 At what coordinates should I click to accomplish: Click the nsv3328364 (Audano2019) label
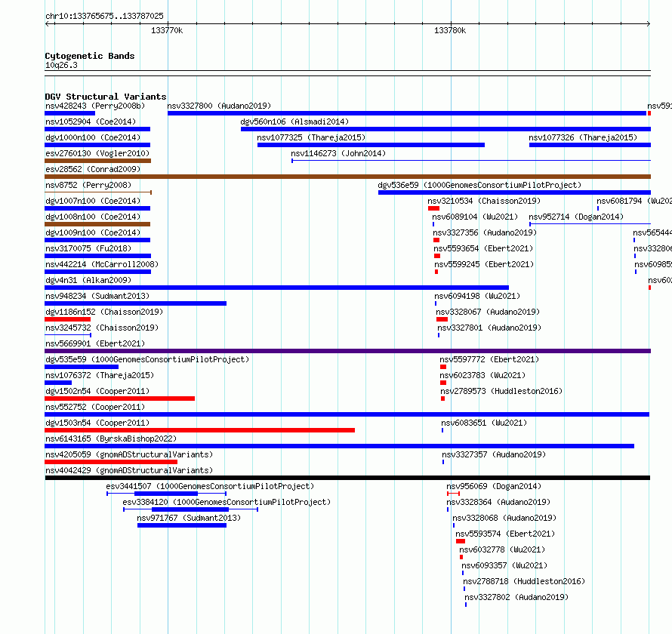click(498, 502)
